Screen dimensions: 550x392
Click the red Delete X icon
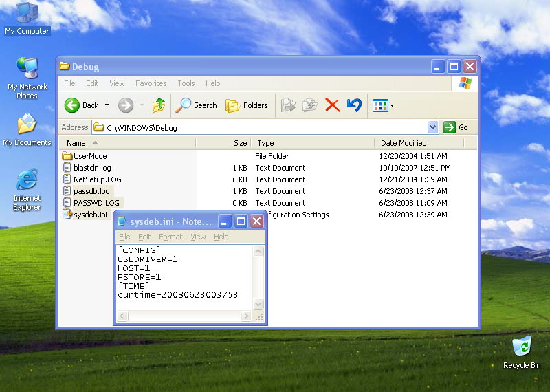(333, 105)
